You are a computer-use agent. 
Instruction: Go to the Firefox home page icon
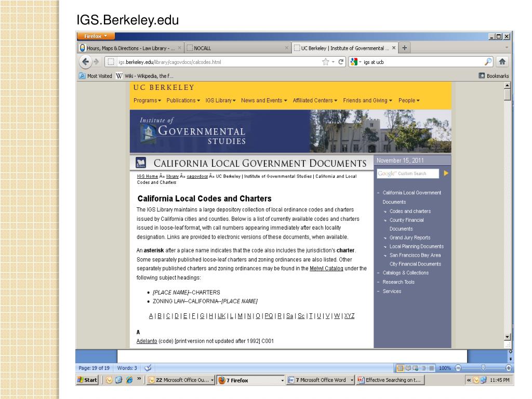[502, 62]
